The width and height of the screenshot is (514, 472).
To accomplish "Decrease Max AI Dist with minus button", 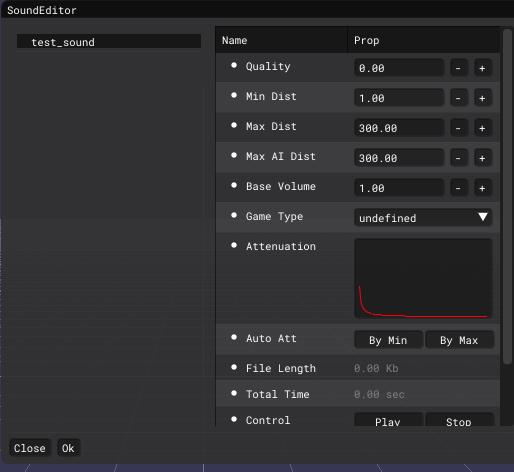I will pos(459,158).
